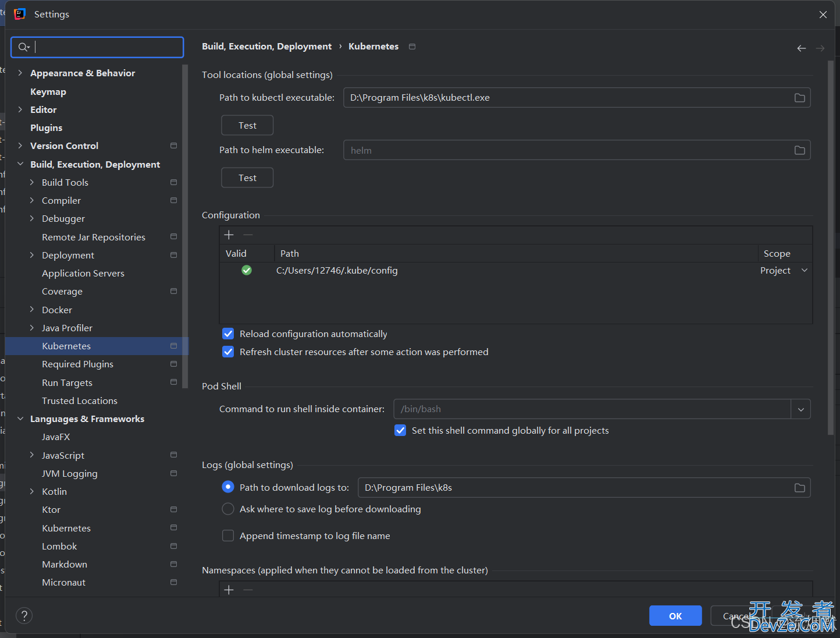This screenshot has width=840, height=638.
Task: Click the back navigation arrow
Action: [x=802, y=48]
